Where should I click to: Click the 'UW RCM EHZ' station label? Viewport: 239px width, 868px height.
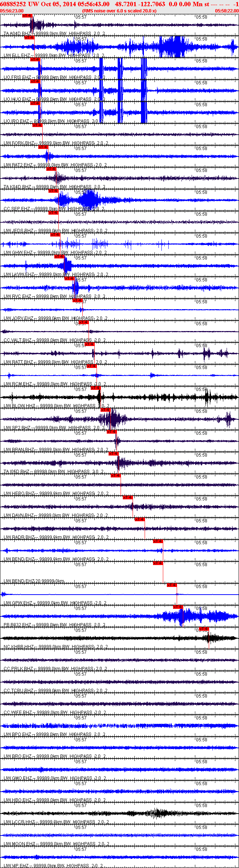coord(18,384)
